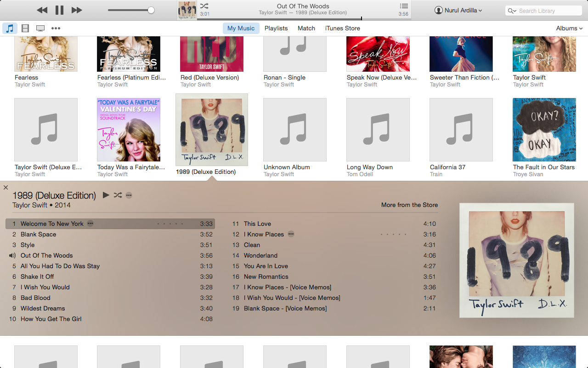This screenshot has height=368, width=588.
Task: Select the New Romantics track
Action: point(334,276)
